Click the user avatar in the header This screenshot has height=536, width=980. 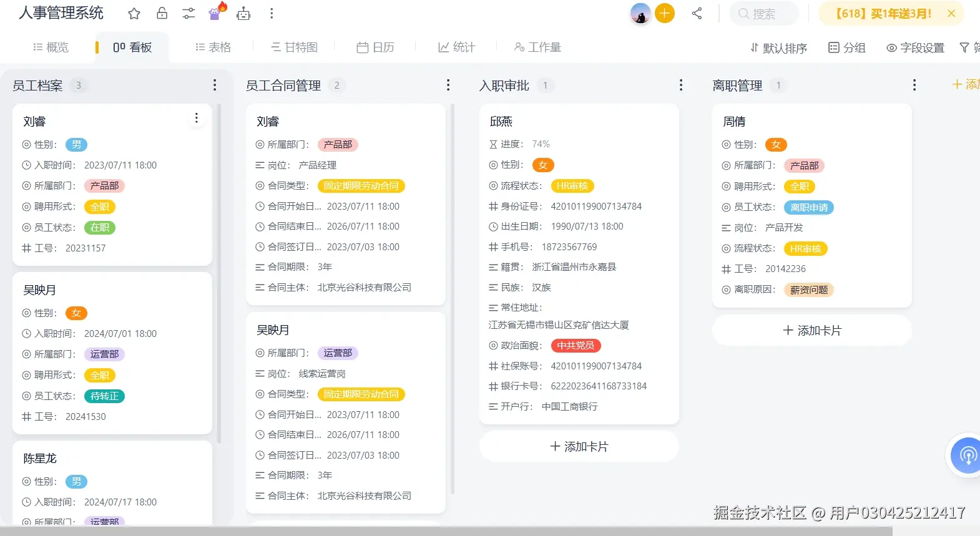640,13
